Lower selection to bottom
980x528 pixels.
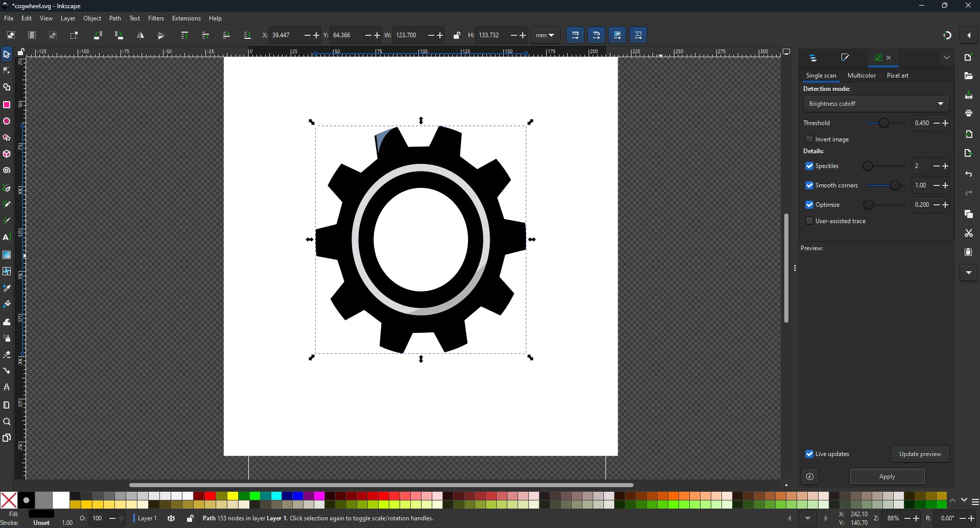247,35
